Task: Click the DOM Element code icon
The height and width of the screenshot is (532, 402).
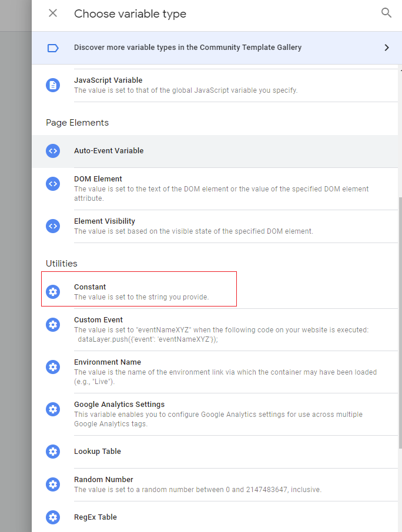Action: (53, 184)
